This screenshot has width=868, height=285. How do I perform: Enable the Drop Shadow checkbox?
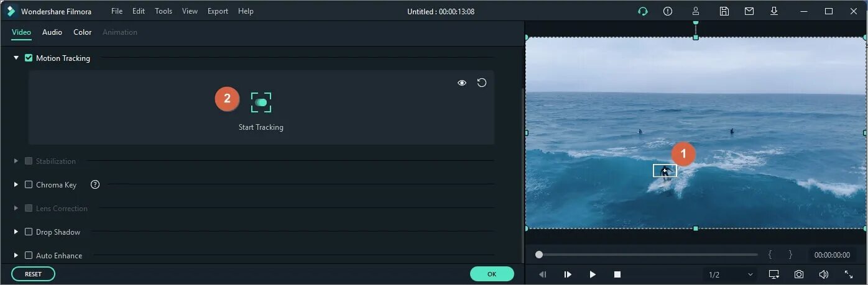click(x=29, y=232)
